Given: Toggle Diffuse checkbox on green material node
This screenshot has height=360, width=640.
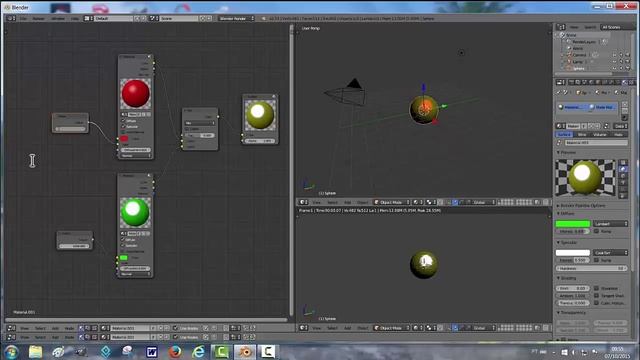Looking at the screenshot, I should [x=123, y=240].
